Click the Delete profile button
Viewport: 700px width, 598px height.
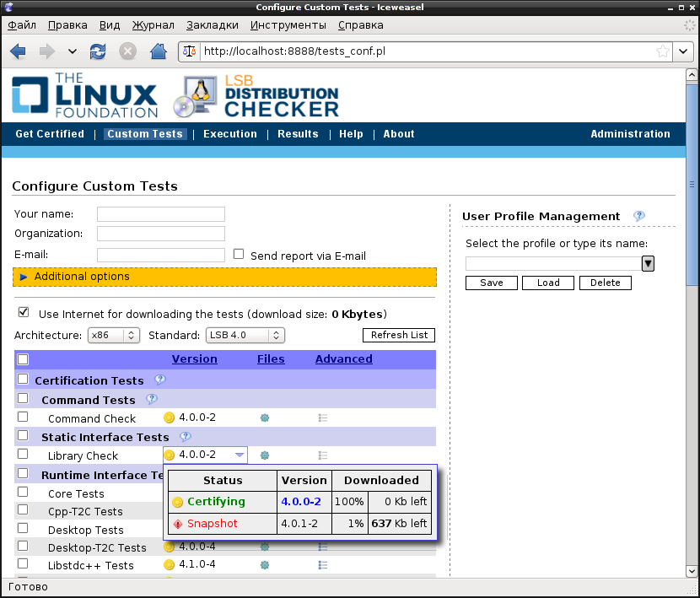606,283
